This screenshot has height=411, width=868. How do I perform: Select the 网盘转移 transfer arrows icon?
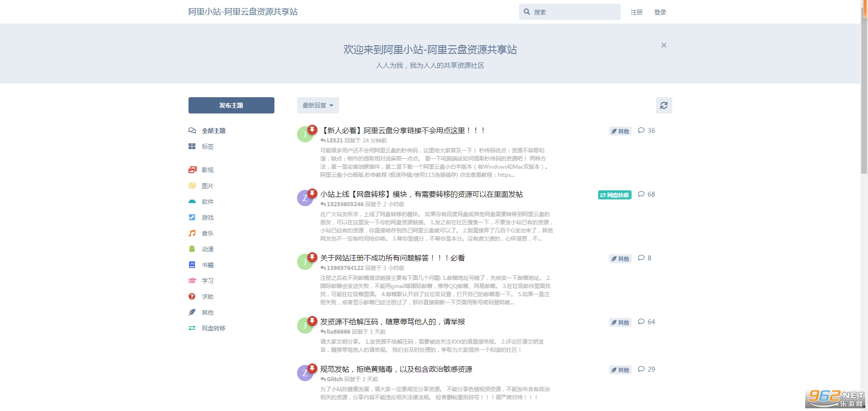192,328
